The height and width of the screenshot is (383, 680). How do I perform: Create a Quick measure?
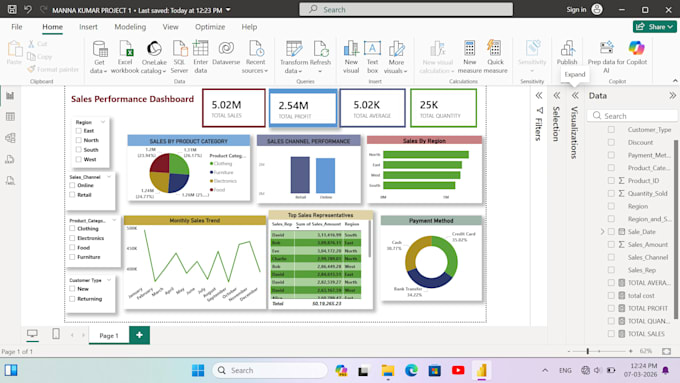[x=495, y=57]
